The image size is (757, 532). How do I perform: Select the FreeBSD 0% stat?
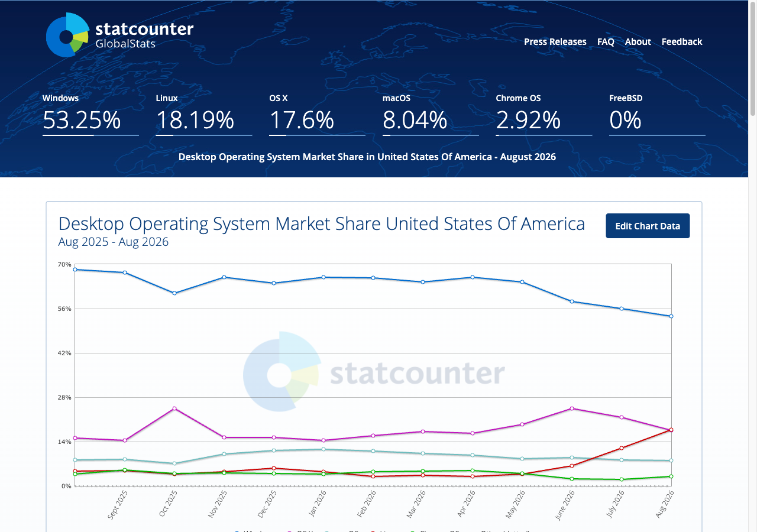[x=657, y=114]
